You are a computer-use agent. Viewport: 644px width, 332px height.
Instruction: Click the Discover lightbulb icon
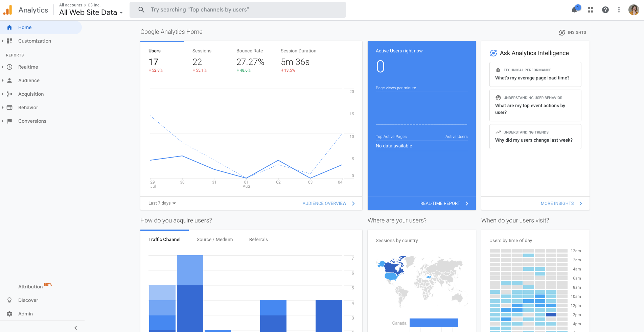9,300
